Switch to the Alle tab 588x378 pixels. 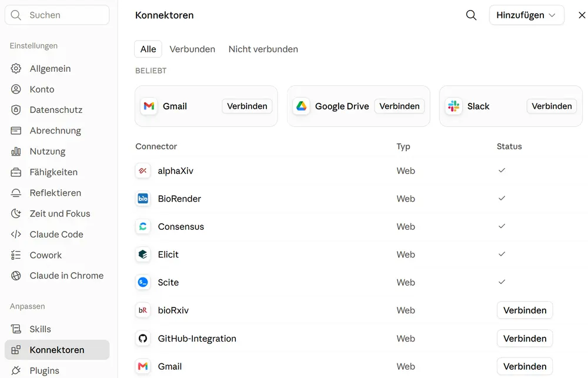[x=148, y=49]
